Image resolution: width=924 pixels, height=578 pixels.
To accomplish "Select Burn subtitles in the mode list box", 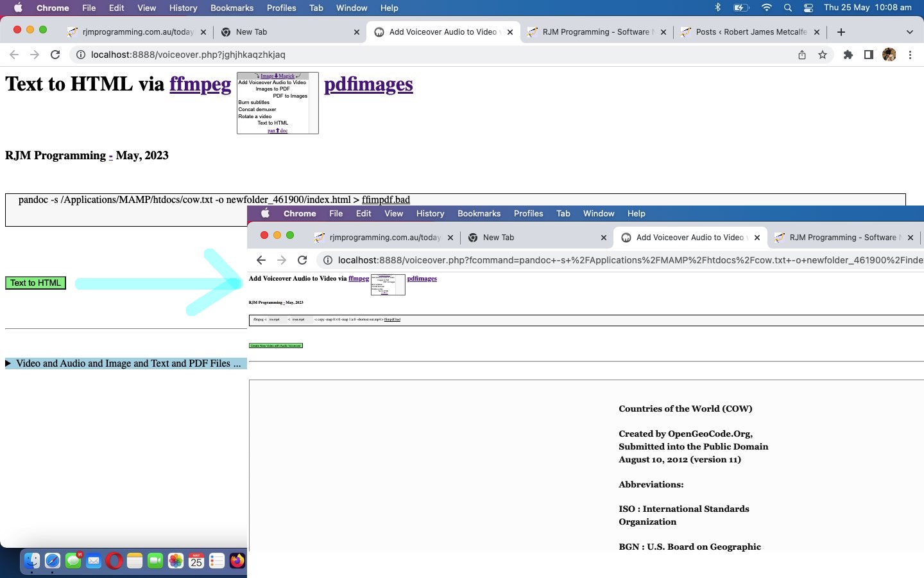I will (254, 103).
